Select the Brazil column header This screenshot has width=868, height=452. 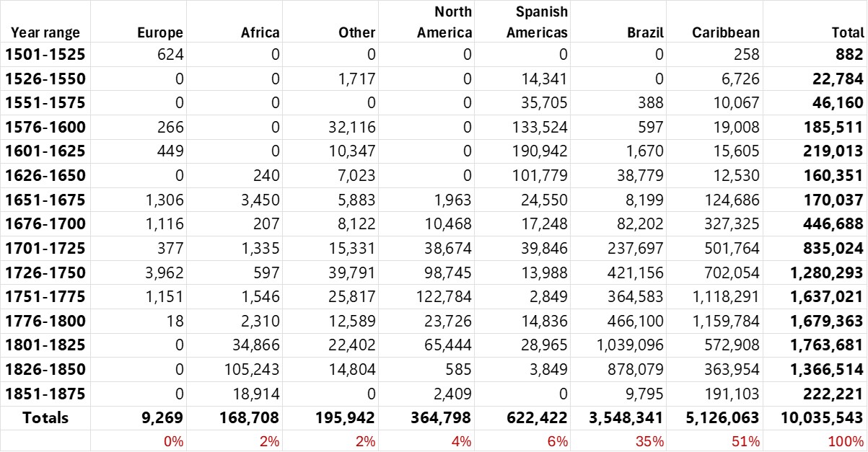point(646,32)
